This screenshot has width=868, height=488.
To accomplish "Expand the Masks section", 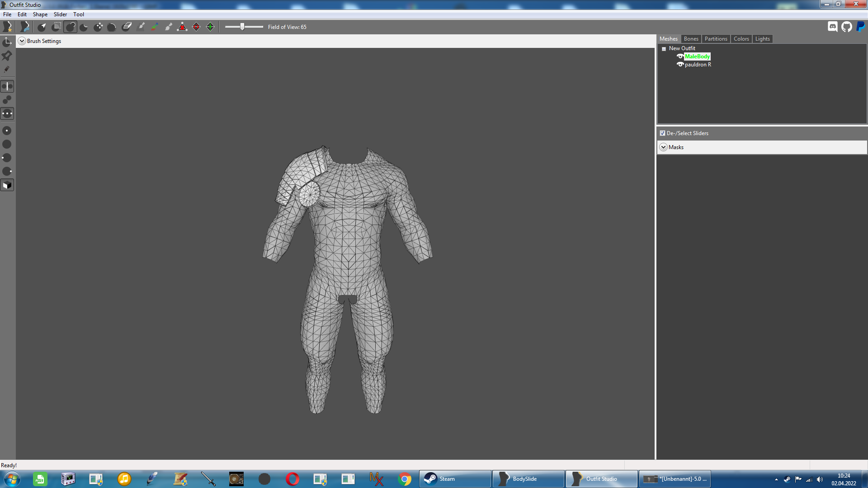I will (x=664, y=147).
